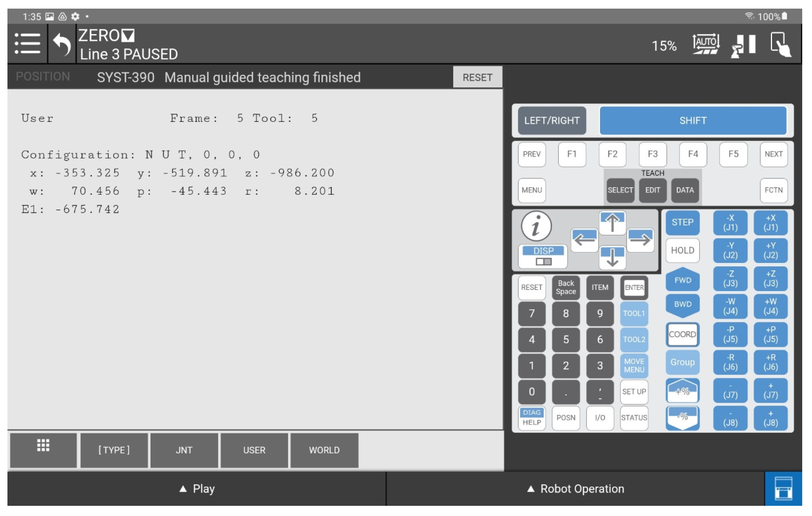Open the teach pendant icon at bottom right
812x516 pixels.
(783, 488)
